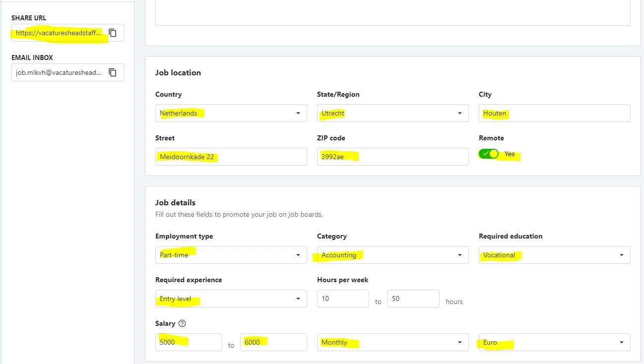Open the Monthly salary period dropdown
Image resolution: width=644 pixels, height=364 pixels.
click(392, 342)
